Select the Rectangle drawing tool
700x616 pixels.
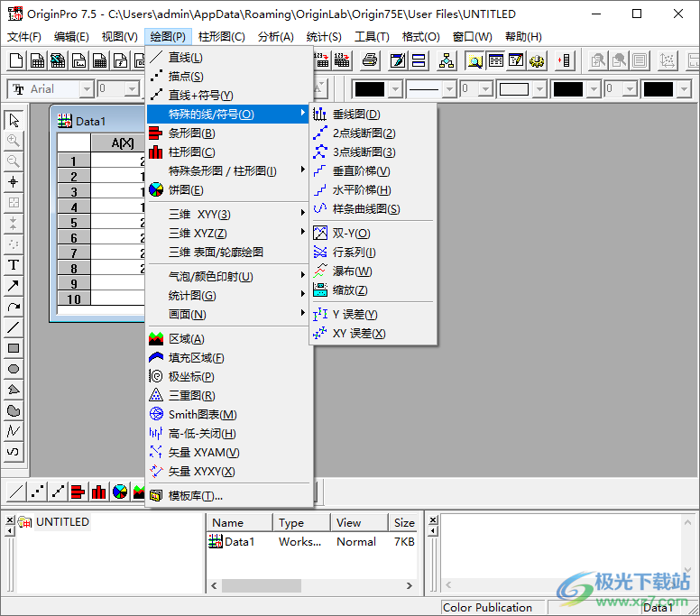pyautogui.click(x=14, y=348)
